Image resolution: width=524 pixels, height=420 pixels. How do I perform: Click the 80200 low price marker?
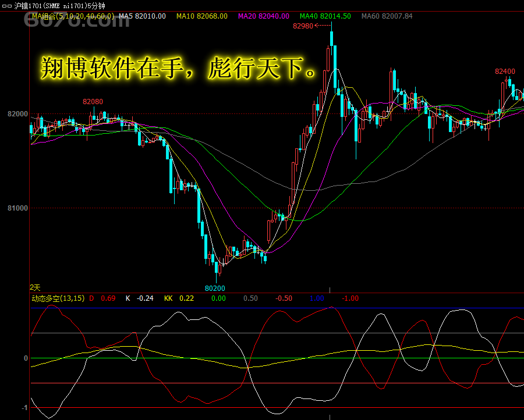coord(215,288)
